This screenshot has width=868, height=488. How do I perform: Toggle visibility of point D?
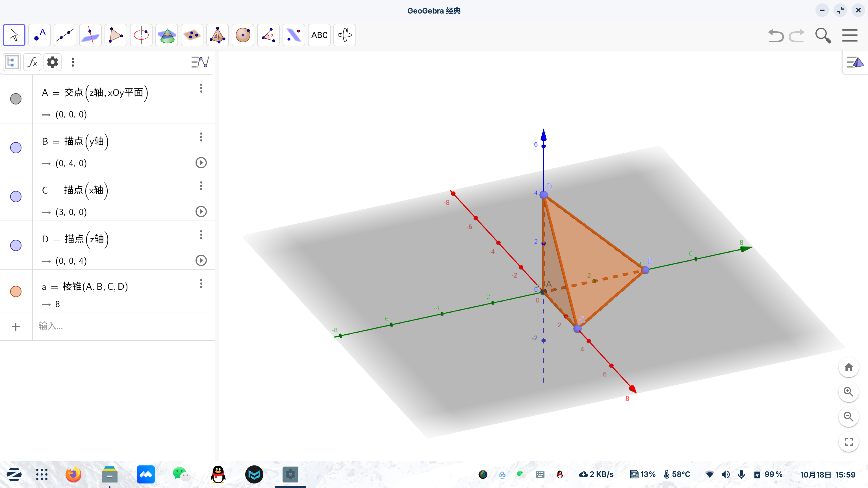16,245
